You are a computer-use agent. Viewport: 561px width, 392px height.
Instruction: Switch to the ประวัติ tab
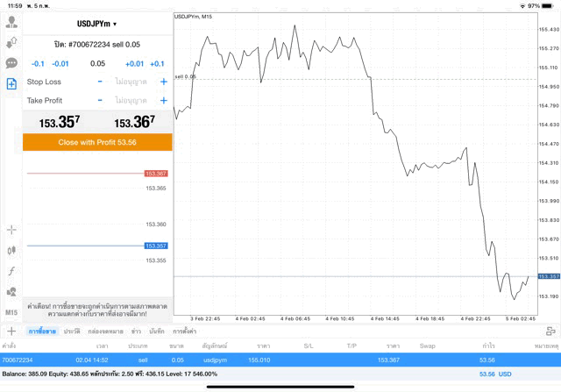pos(71,331)
